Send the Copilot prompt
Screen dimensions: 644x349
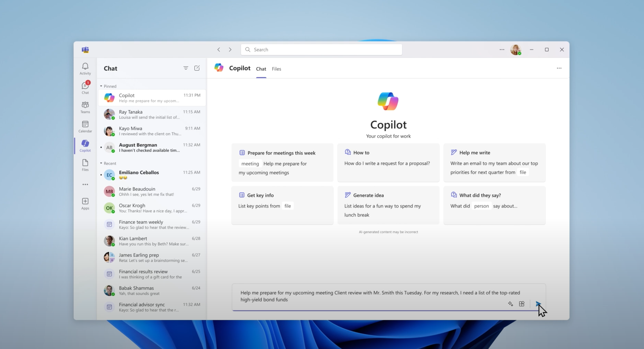click(x=538, y=304)
